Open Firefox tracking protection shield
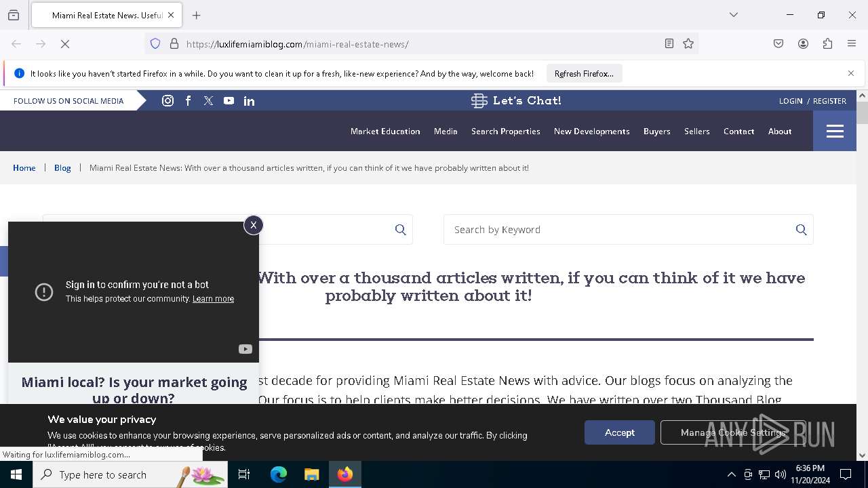This screenshot has height=488, width=868. 155,44
